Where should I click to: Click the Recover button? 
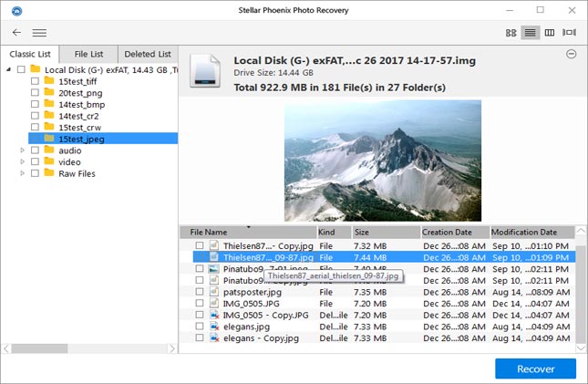coord(535,368)
